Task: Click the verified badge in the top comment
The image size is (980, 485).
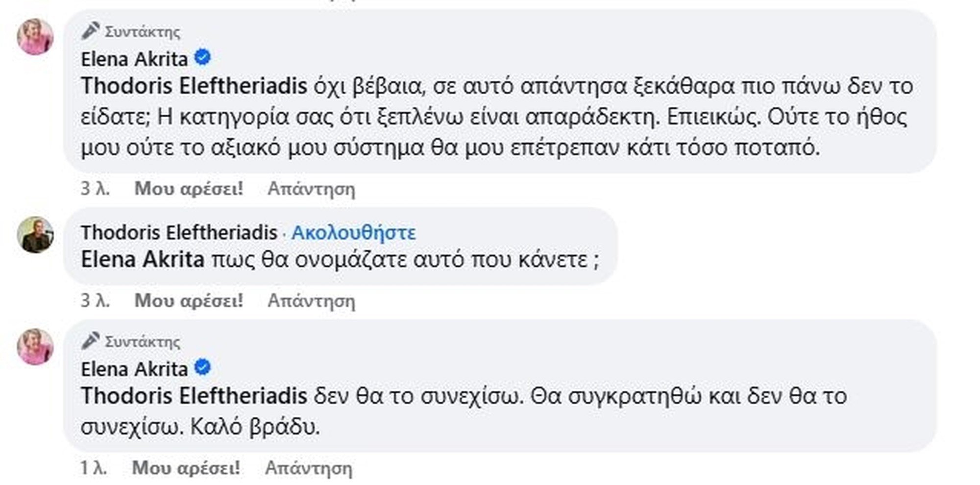Action: tap(203, 58)
